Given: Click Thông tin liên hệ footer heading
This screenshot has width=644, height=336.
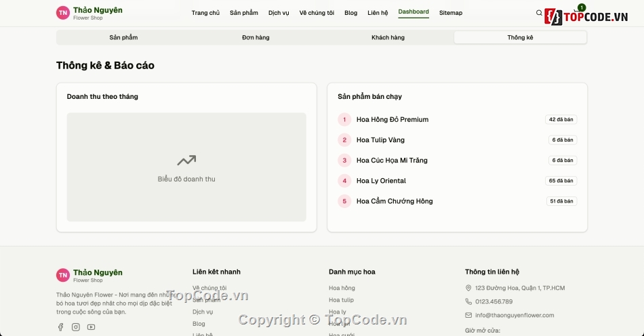Looking at the screenshot, I should [x=492, y=272].
